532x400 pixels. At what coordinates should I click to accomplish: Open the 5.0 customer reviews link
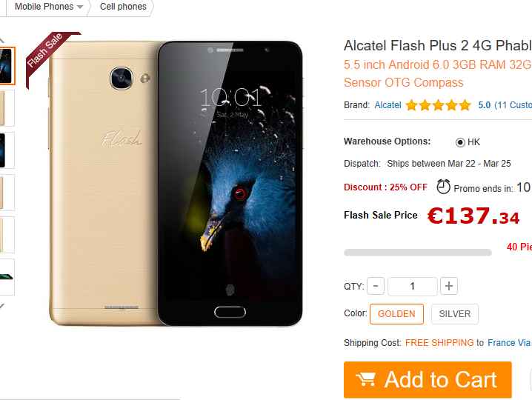pyautogui.click(x=505, y=105)
